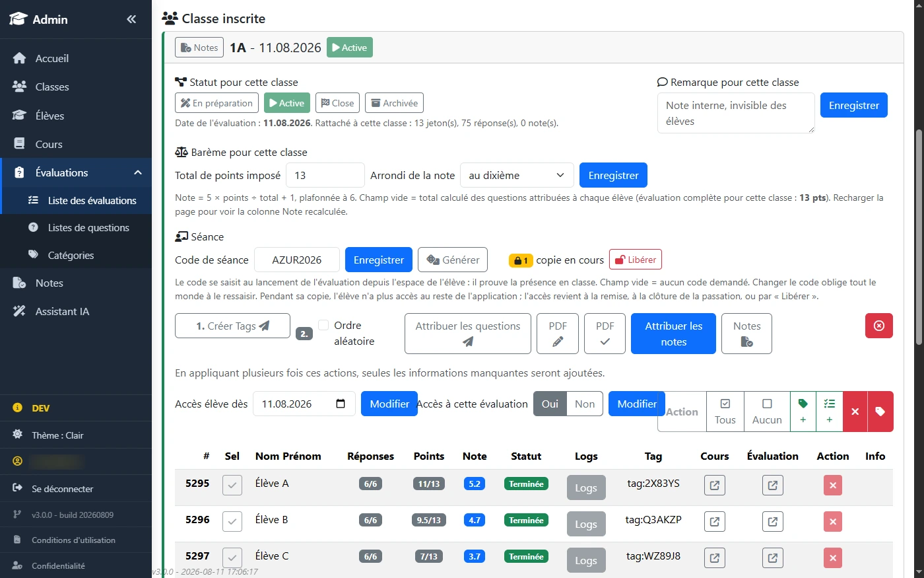Open the PDF with pencil icon button
924x578 pixels.
(558, 334)
